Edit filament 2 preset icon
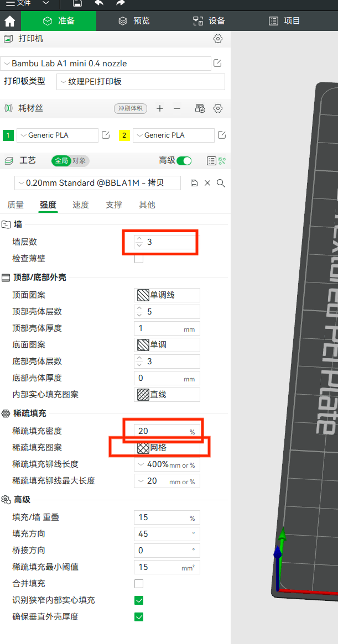 click(x=222, y=135)
